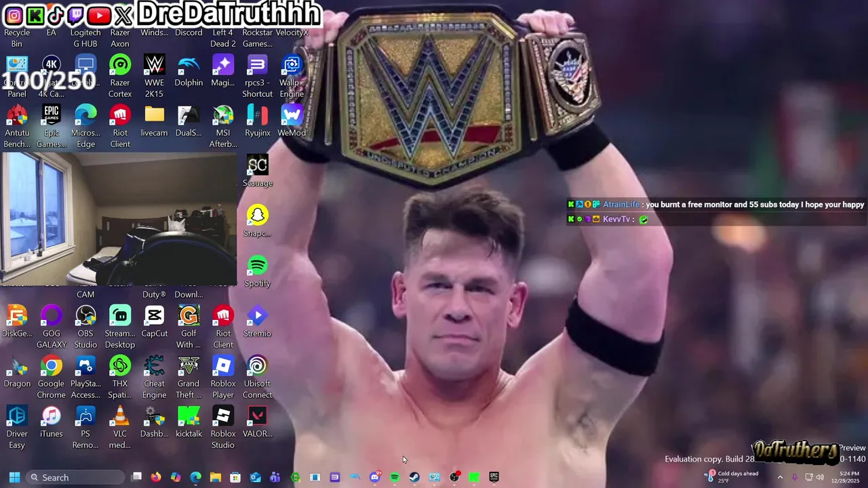868x488 pixels.
Task: Select the Ubisoft Connect desktop icon
Action: tap(258, 377)
